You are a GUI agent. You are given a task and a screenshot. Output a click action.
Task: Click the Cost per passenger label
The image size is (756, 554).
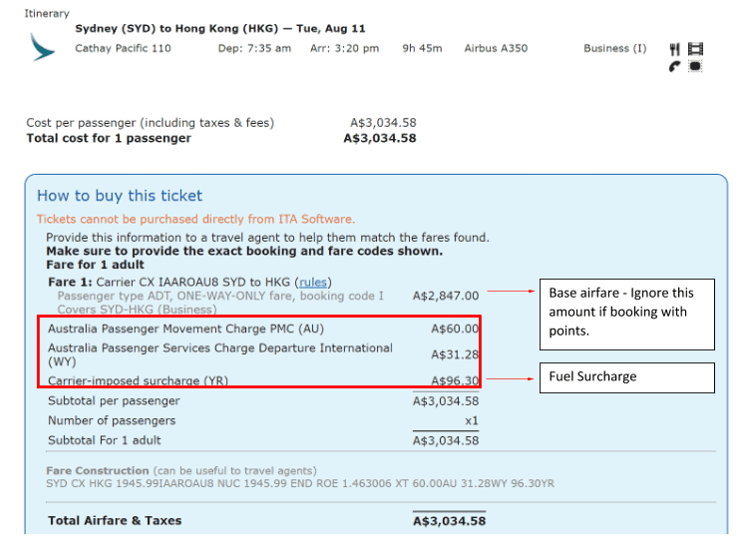pyautogui.click(x=150, y=123)
